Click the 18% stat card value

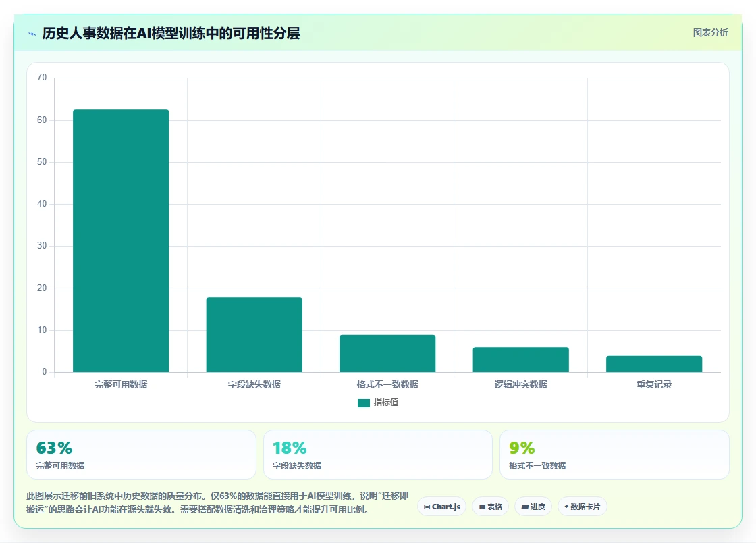coord(290,448)
